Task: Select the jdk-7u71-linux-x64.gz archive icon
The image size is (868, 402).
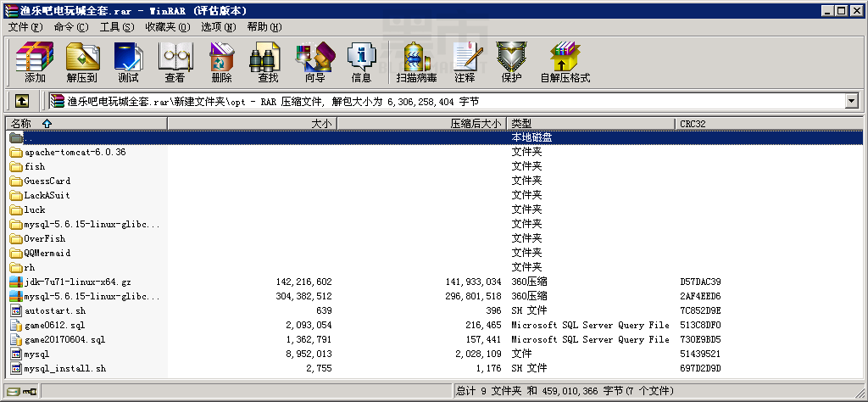Action: tap(16, 282)
